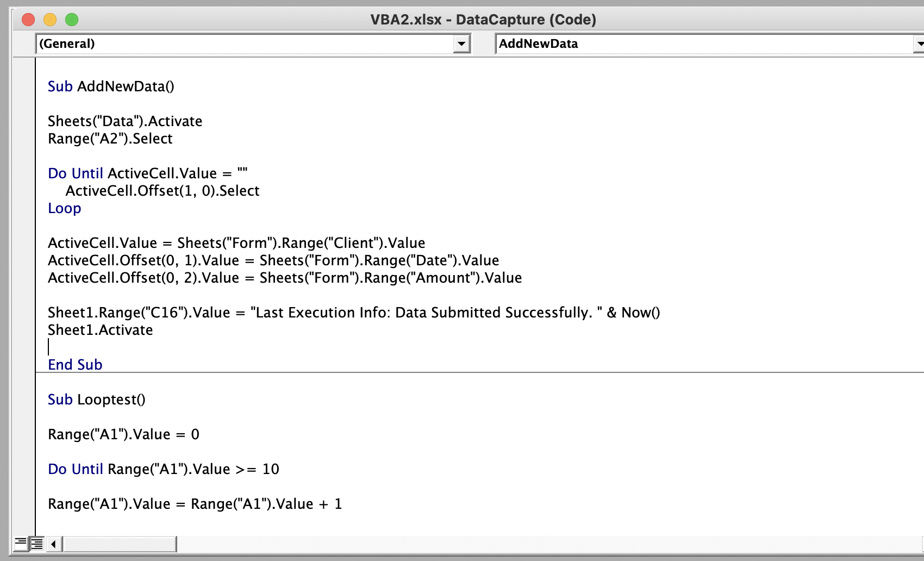Switch to Procedure View
Image resolution: width=924 pixels, height=561 pixels.
(x=20, y=543)
